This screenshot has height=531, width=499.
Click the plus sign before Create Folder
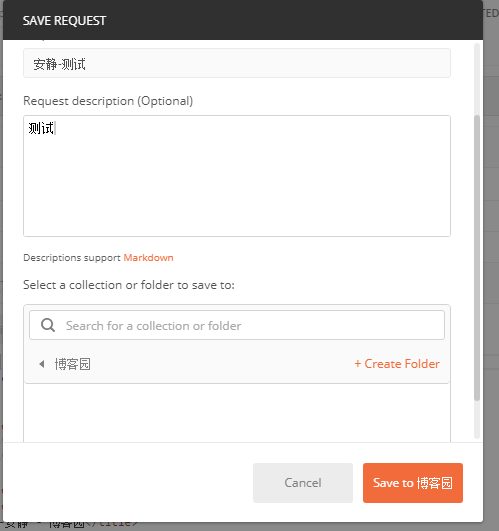coord(358,364)
